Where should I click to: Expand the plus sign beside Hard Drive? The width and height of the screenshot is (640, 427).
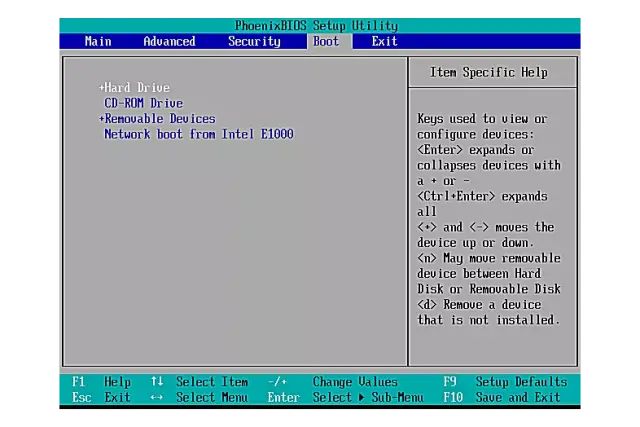pyautogui.click(x=102, y=88)
